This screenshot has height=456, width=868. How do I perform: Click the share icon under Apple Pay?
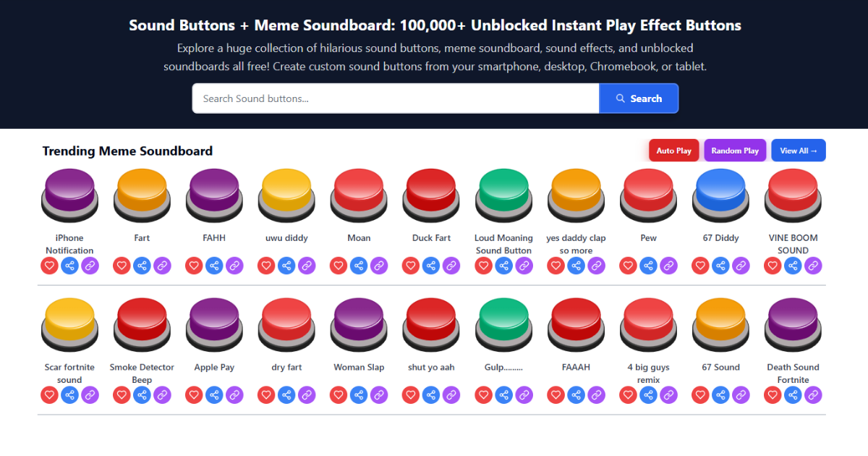click(x=214, y=394)
